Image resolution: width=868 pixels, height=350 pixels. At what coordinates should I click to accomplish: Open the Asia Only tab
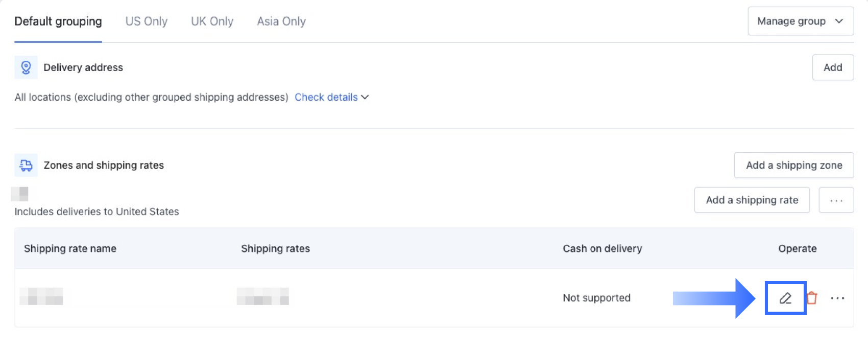[281, 21]
